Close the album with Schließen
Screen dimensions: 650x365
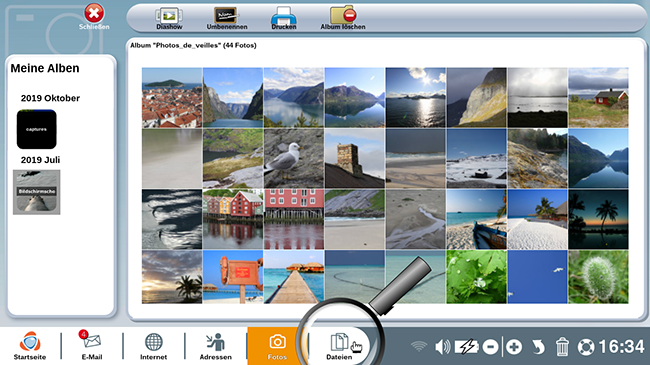[x=94, y=17]
